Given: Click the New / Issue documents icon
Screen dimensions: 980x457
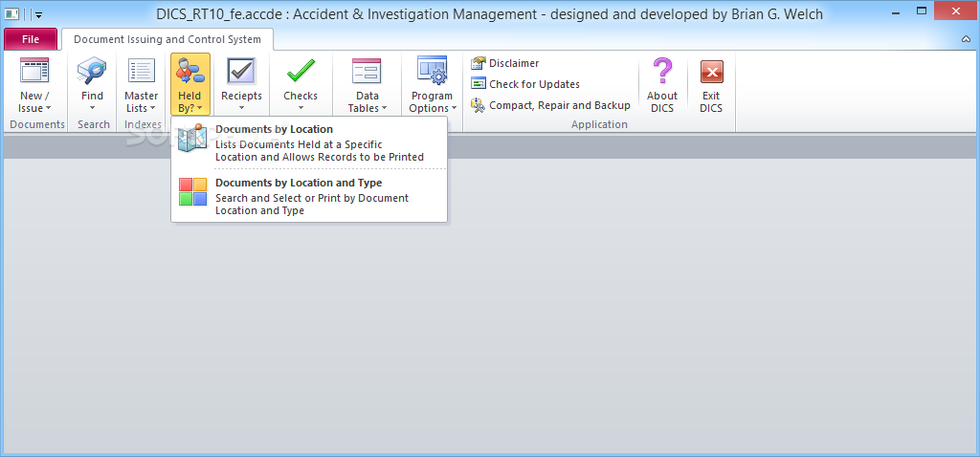Looking at the screenshot, I should pos(34,70).
